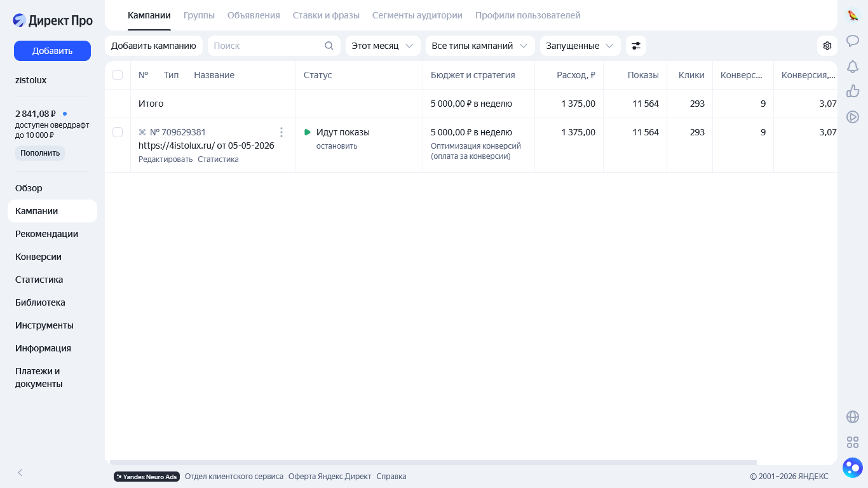The image size is (868, 488).
Task: Click Название column header
Action: (214, 75)
